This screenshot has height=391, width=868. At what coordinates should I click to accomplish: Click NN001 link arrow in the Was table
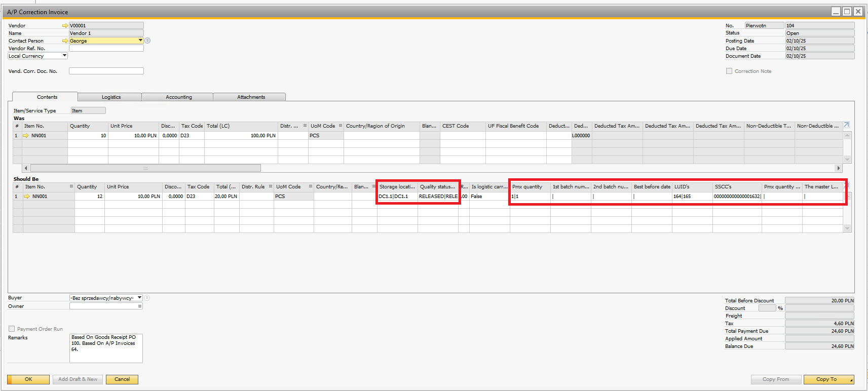tap(26, 136)
